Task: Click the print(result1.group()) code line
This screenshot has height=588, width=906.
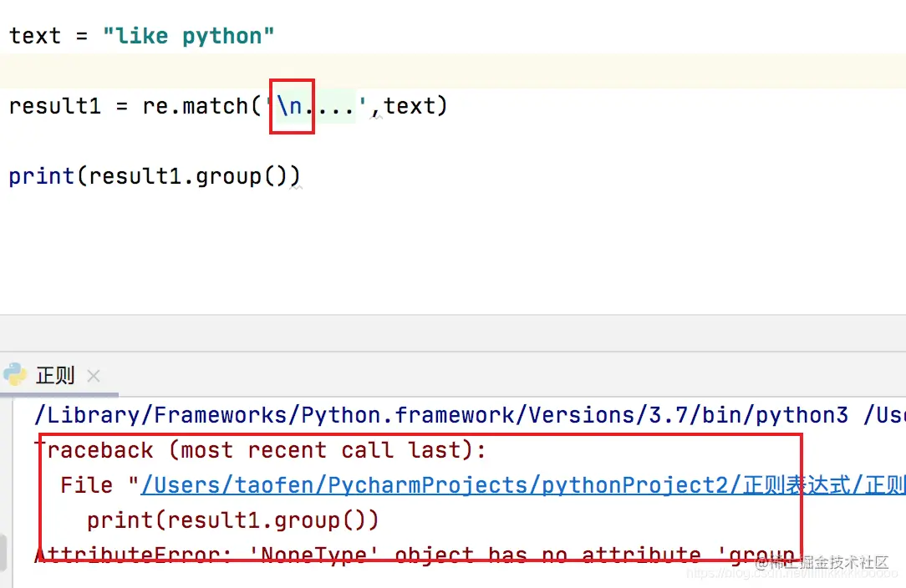Action: [x=155, y=176]
